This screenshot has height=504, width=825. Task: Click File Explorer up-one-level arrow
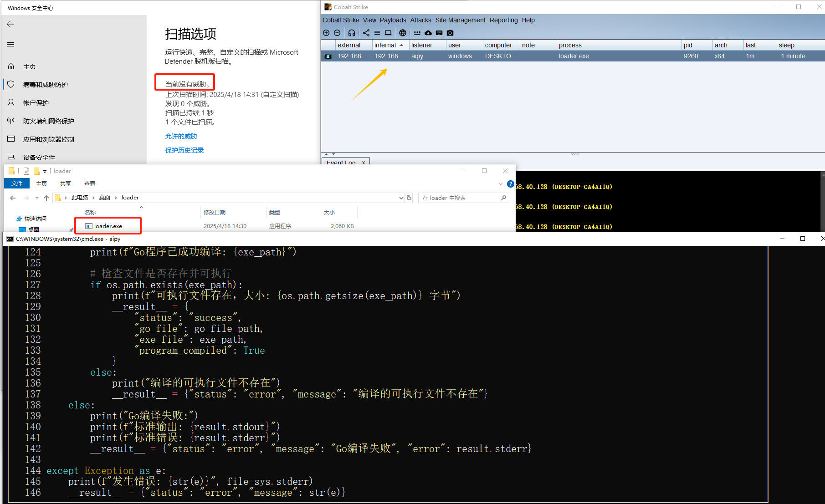(x=46, y=198)
